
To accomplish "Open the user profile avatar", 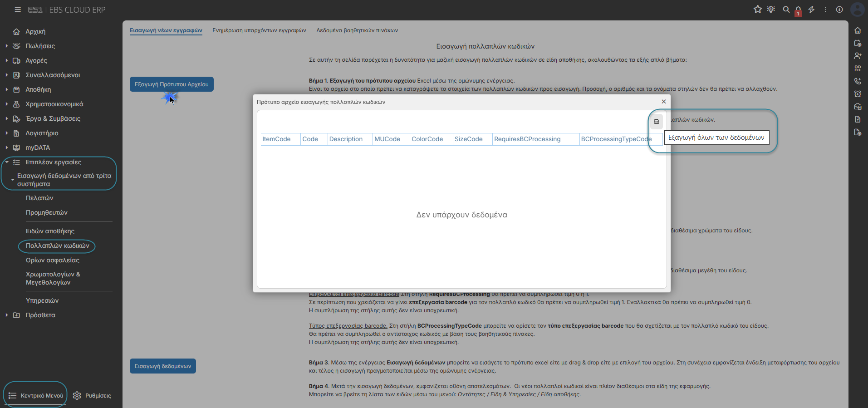I will coord(858,10).
